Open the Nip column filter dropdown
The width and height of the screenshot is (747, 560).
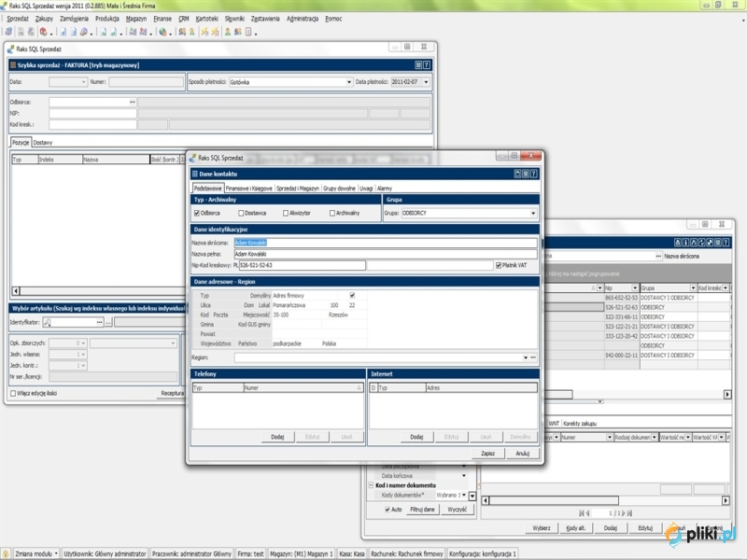click(x=635, y=288)
